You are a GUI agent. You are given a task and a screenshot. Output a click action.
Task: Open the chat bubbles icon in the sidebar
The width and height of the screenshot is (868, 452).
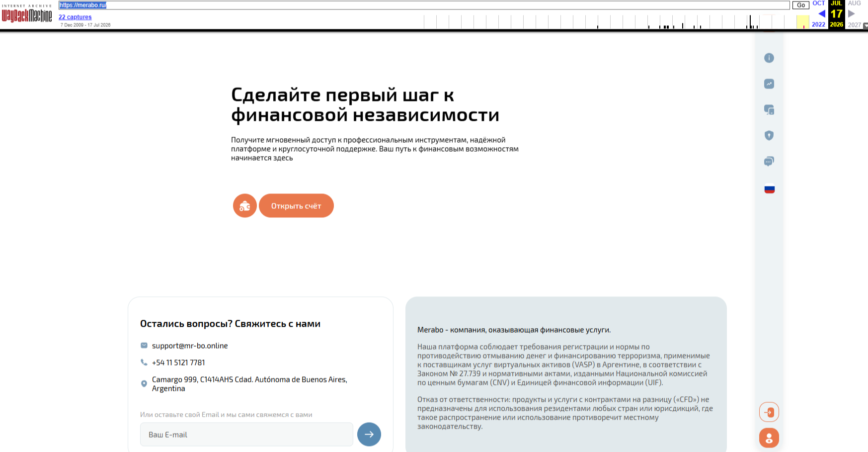(x=769, y=161)
